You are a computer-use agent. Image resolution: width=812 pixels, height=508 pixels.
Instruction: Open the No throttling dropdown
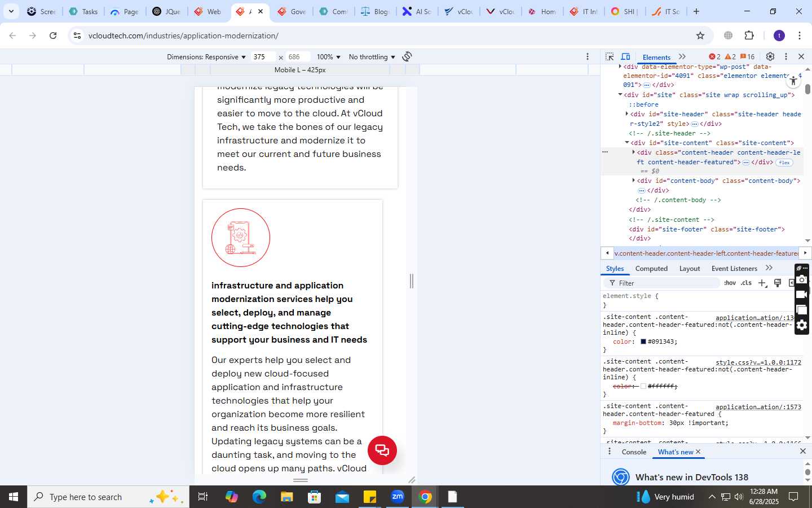point(372,57)
